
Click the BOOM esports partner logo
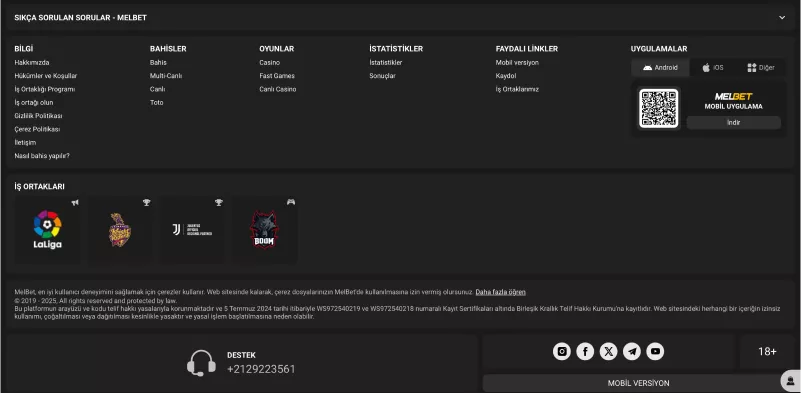pyautogui.click(x=264, y=229)
